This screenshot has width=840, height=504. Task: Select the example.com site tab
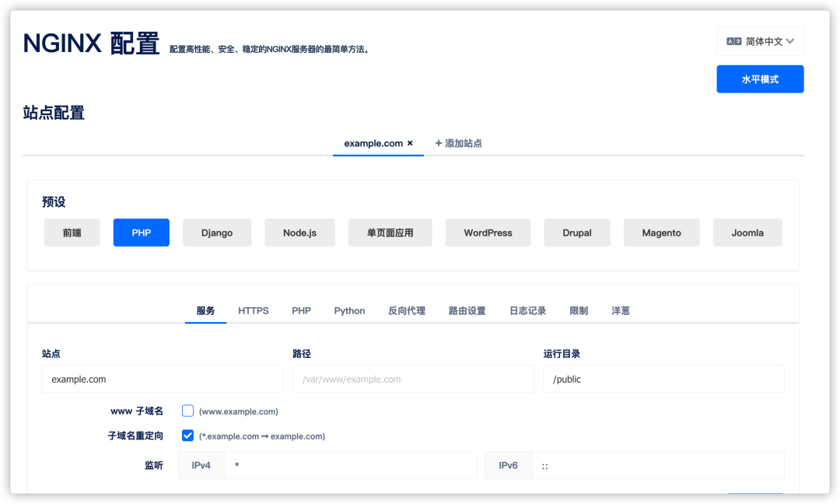coord(373,143)
